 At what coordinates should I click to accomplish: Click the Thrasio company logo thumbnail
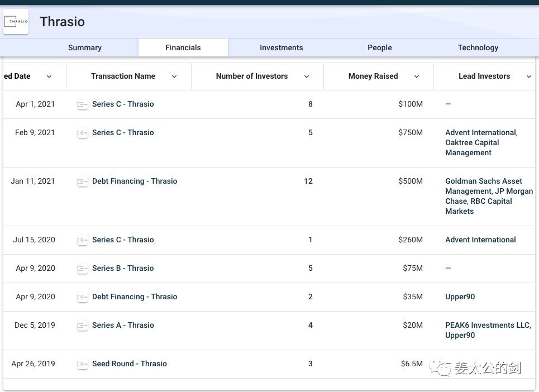(x=16, y=22)
